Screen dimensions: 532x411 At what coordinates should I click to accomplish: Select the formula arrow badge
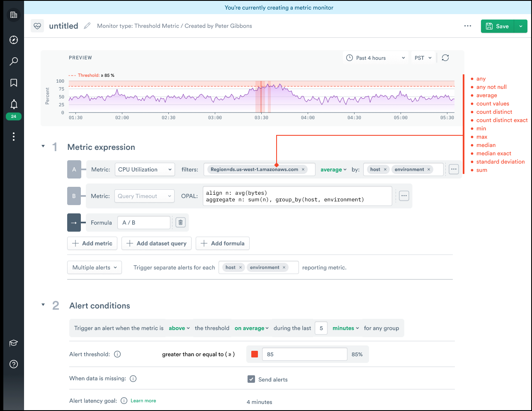(74, 223)
